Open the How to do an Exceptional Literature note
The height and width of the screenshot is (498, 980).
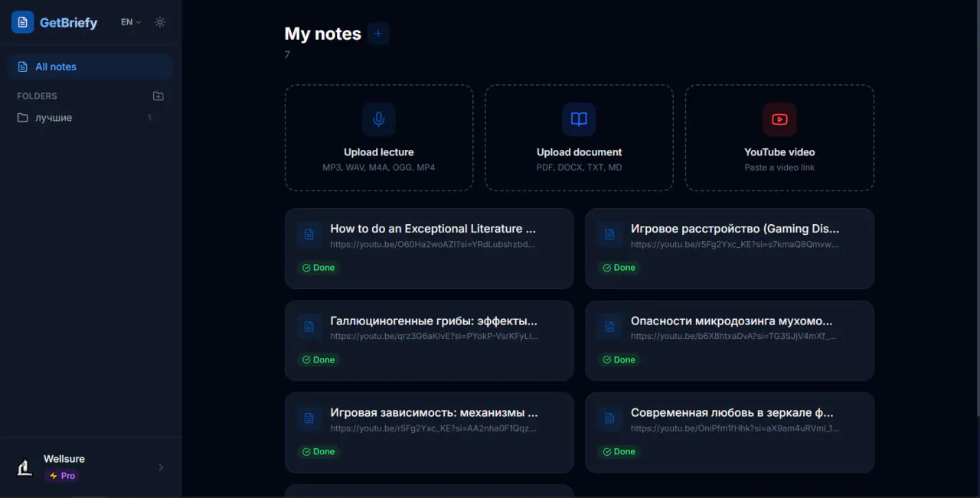(x=429, y=249)
